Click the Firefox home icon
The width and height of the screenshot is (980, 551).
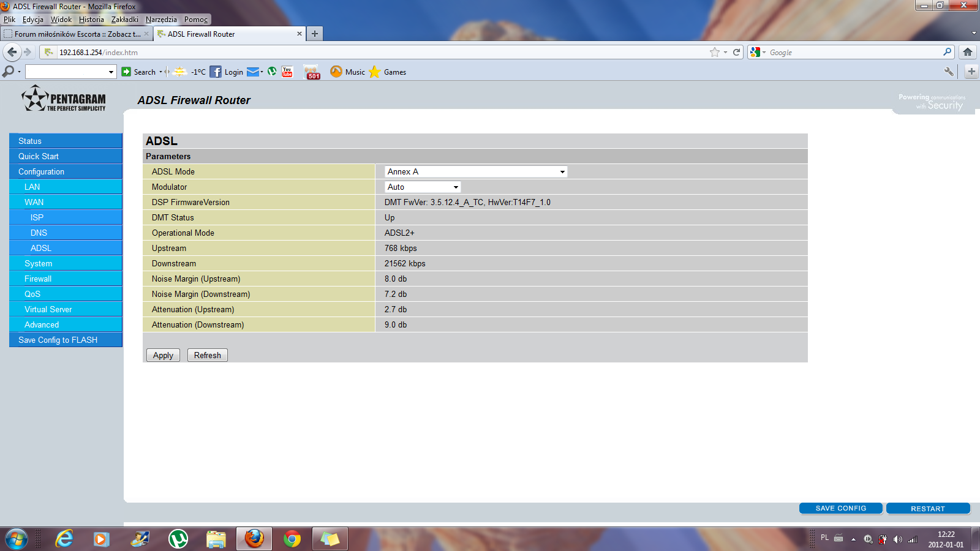[x=968, y=52]
